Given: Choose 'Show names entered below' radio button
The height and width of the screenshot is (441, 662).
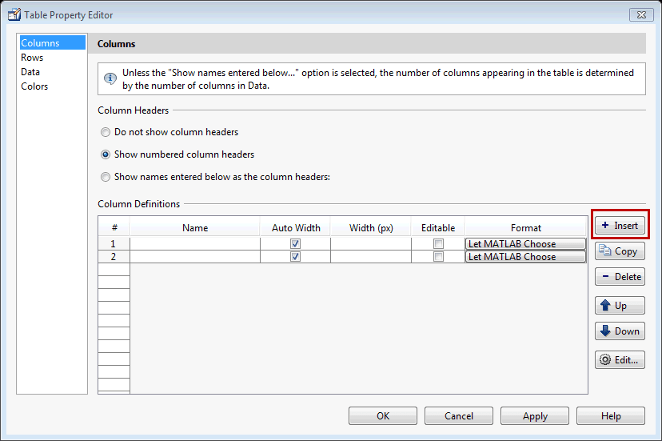Looking at the screenshot, I should point(106,177).
